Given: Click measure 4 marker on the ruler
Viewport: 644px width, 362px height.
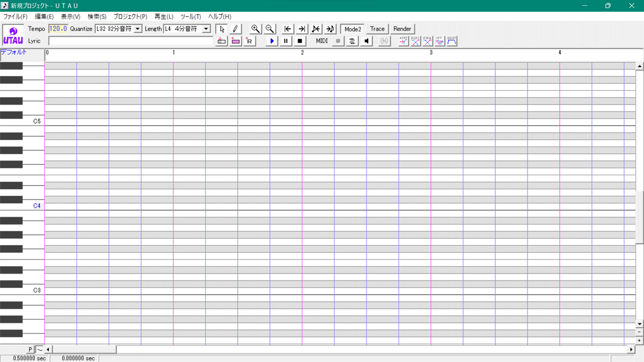Looking at the screenshot, I should 560,52.
